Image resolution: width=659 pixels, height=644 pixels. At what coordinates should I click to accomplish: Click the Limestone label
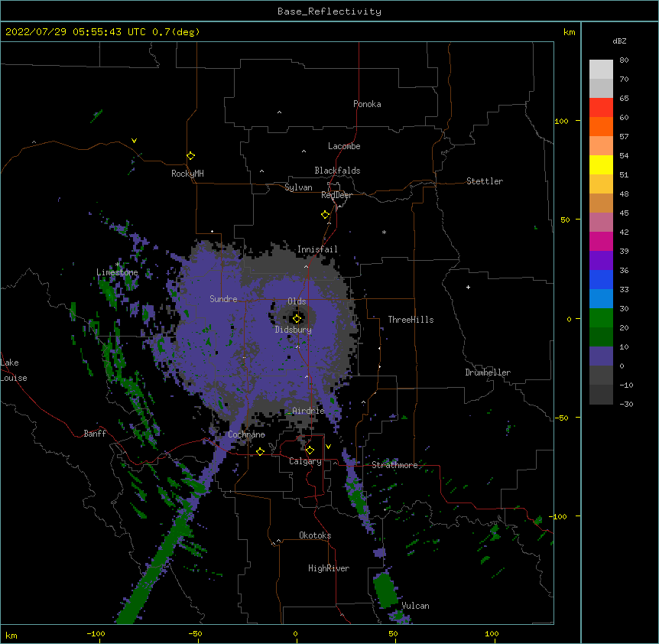point(117,272)
